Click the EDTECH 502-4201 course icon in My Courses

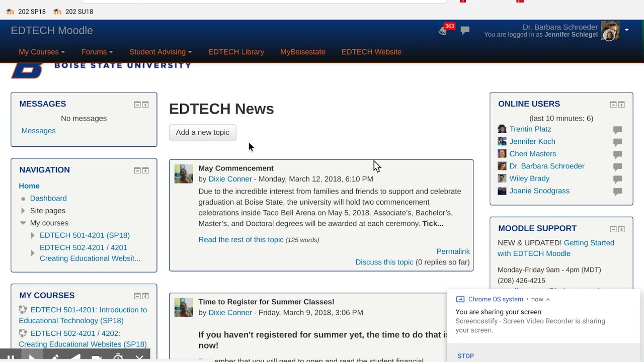[23, 333]
